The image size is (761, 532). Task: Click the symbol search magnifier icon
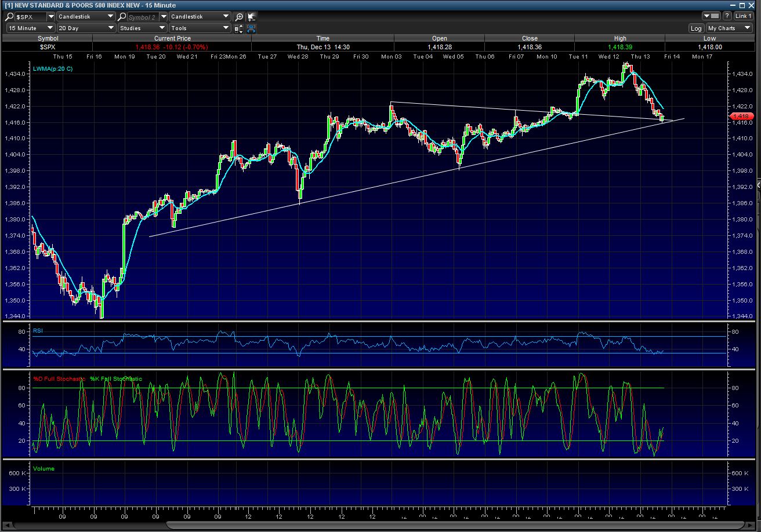click(x=10, y=17)
